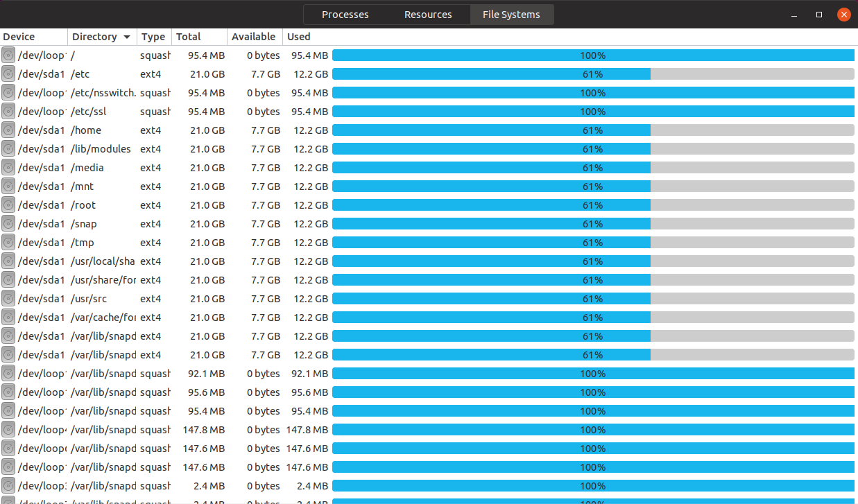Click the 61% usage bar for /tmp

[x=593, y=243]
